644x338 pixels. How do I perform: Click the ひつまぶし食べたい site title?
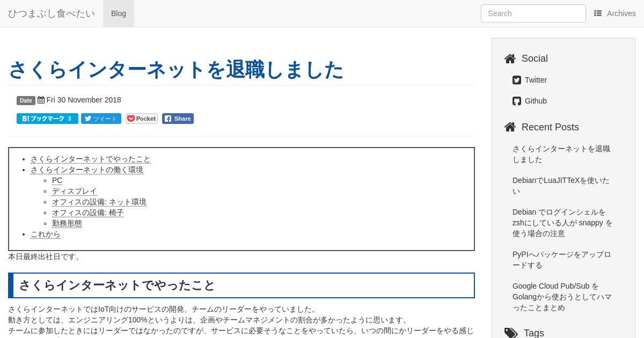(52, 13)
